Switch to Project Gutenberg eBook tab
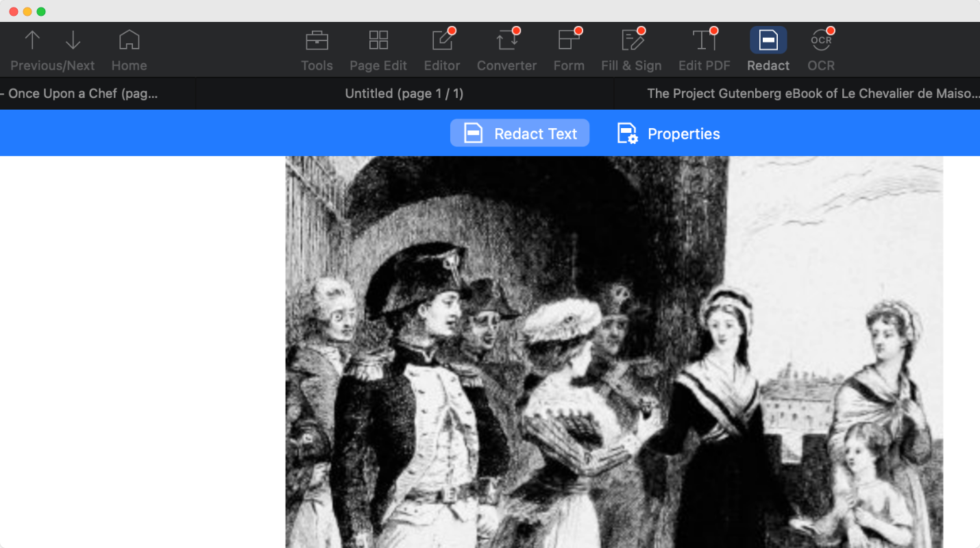This screenshot has width=980, height=548. (x=797, y=93)
